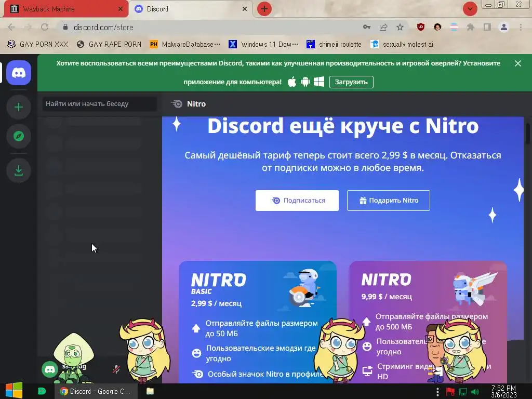532x399 pixels.
Task: Open File Explorer from taskbar
Action: coord(150,391)
